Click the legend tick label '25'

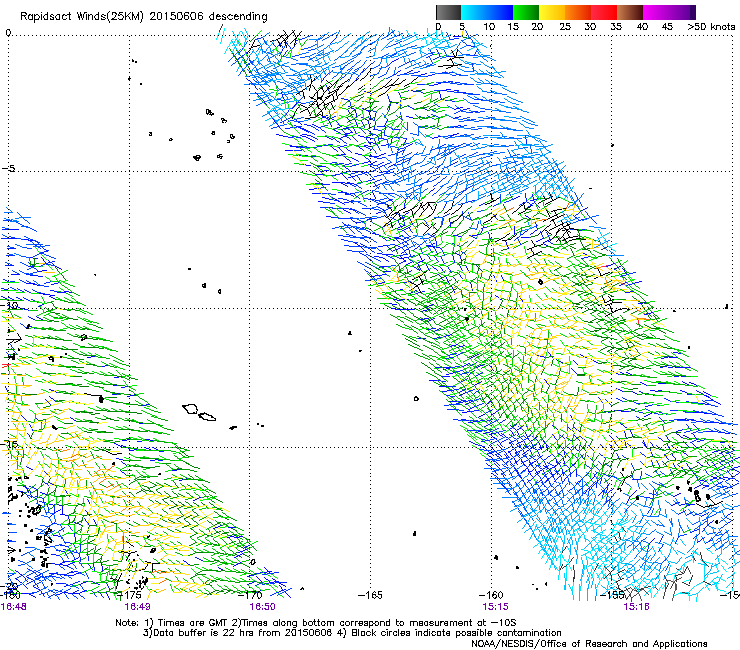[565, 27]
